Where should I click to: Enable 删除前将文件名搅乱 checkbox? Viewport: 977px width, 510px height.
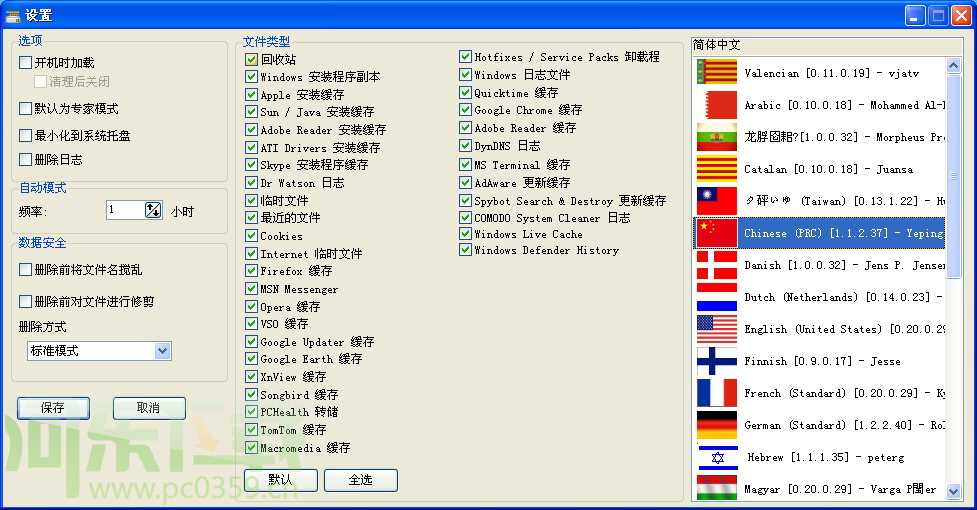26,270
